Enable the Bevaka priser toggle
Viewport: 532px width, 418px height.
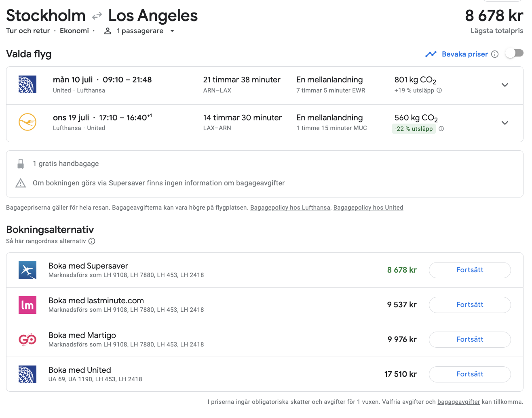click(514, 53)
